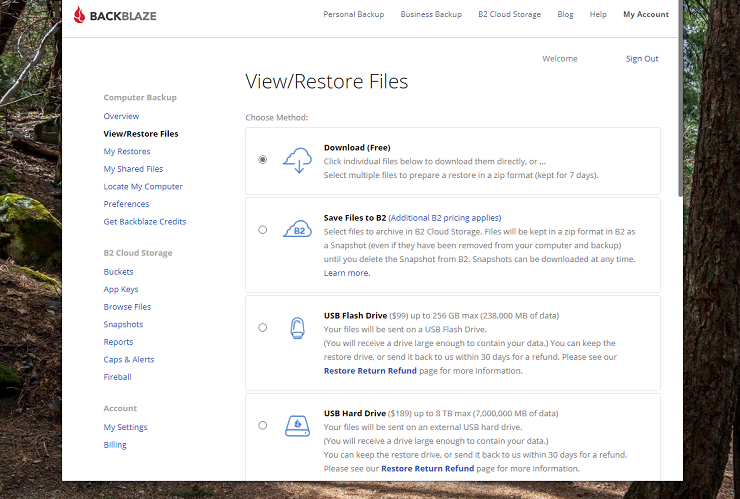Open My Account in top navigation

click(646, 14)
